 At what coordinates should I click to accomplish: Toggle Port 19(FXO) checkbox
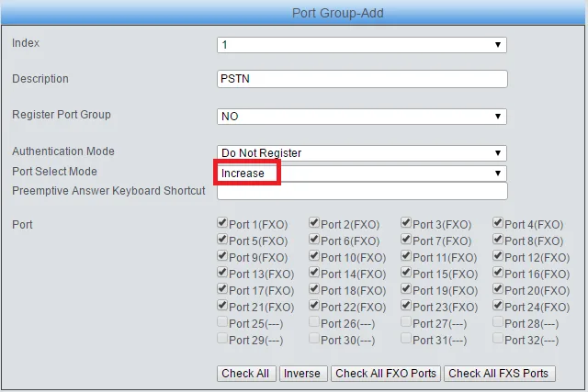[406, 290]
